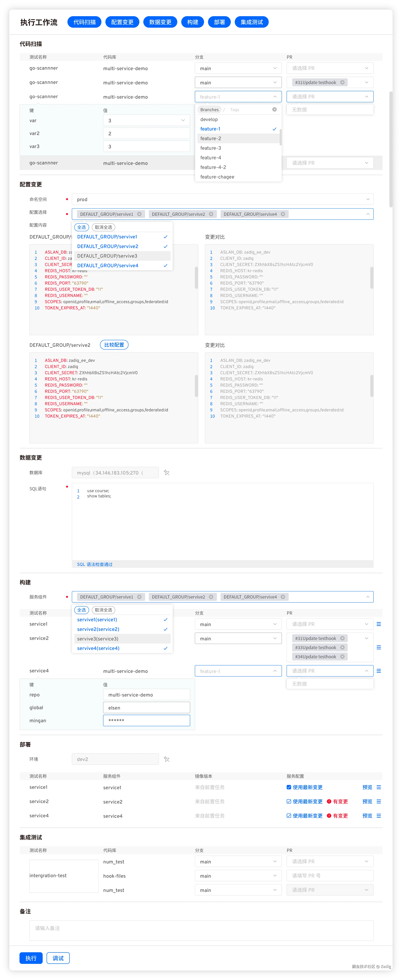Screen dimensions: 402x980
Task: Jump to the 数据变更 section tab
Action: [x=160, y=22]
